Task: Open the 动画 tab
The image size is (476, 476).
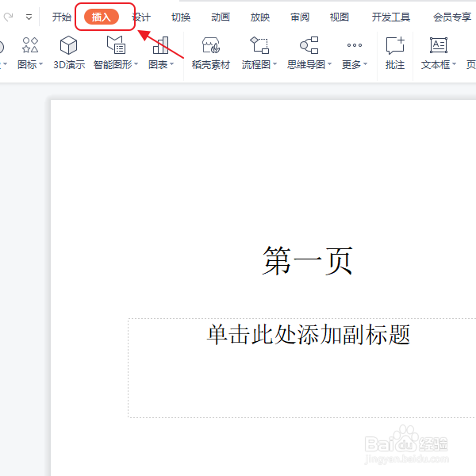Action: pos(221,17)
